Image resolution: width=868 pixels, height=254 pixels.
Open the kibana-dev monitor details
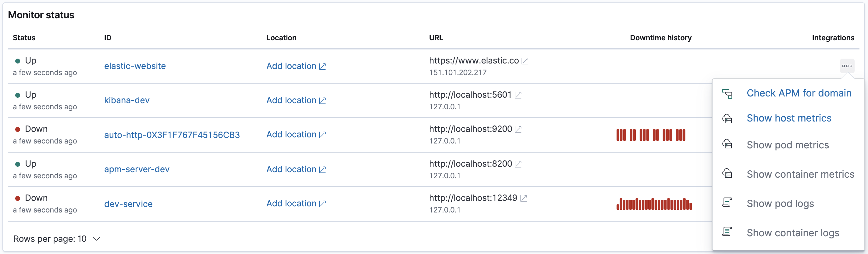(127, 100)
